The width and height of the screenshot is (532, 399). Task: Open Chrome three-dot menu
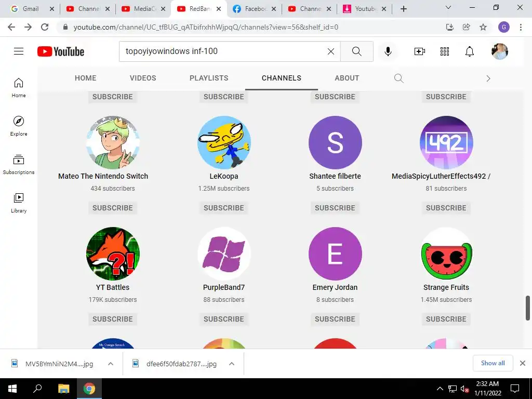pos(521,27)
